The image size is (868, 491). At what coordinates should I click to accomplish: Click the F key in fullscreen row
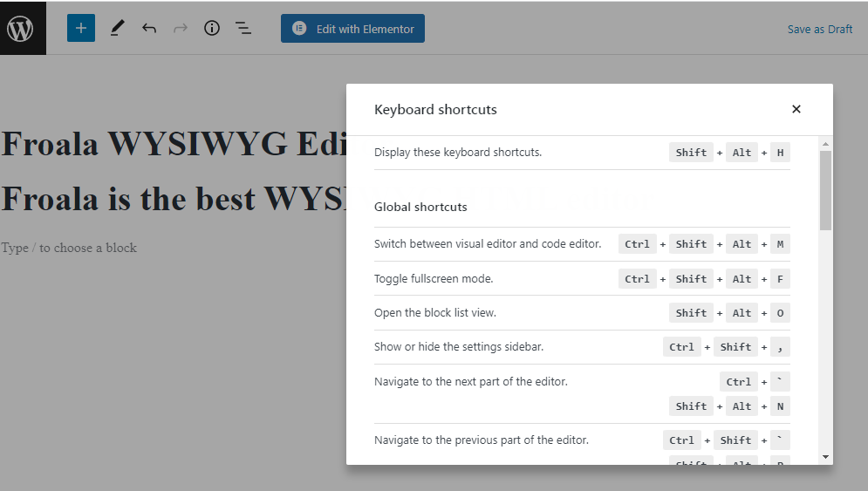tap(780, 279)
